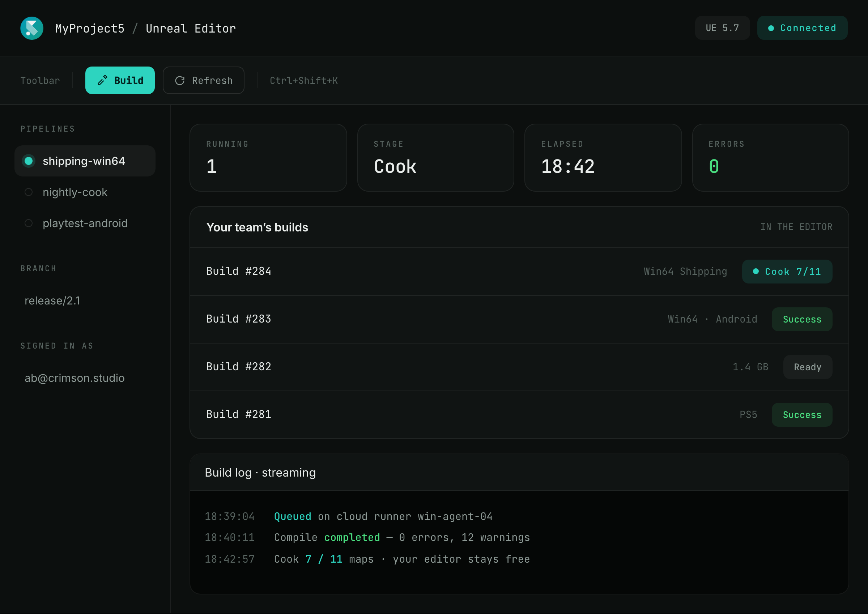Click the Cook 7/11 progress badge
868x614 pixels.
click(787, 272)
